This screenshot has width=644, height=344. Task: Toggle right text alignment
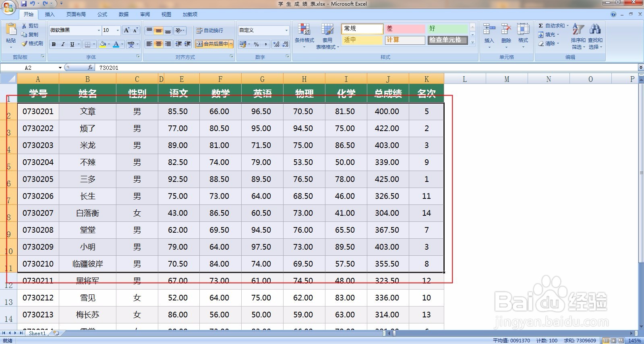click(x=168, y=44)
